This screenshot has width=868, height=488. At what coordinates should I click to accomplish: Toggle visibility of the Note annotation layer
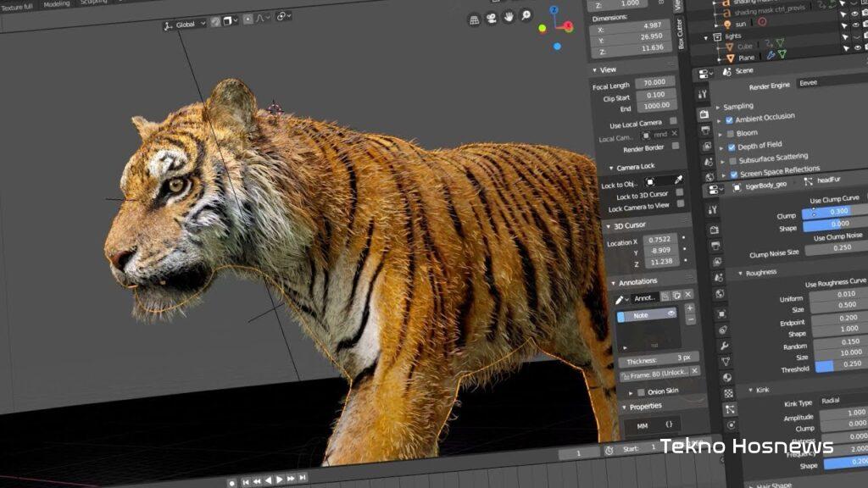point(670,313)
